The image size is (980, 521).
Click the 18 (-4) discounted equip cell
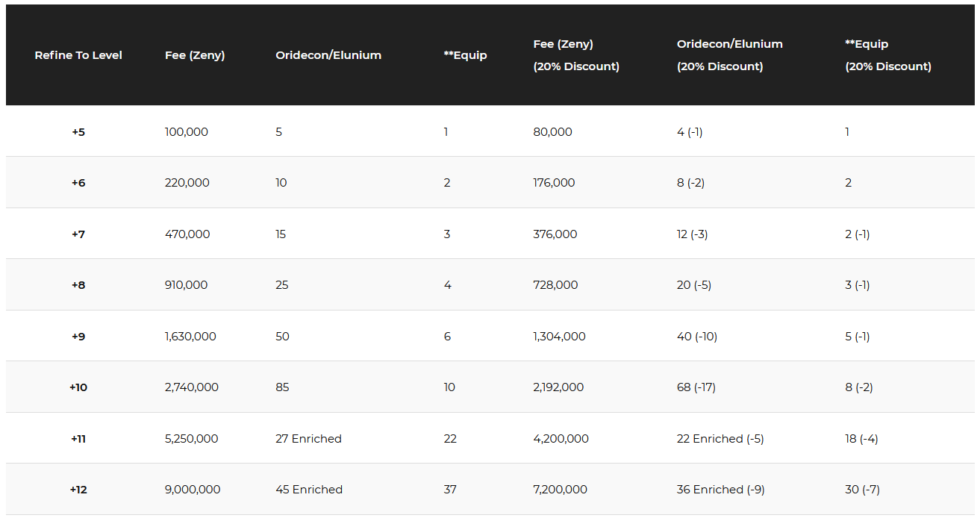(x=861, y=439)
